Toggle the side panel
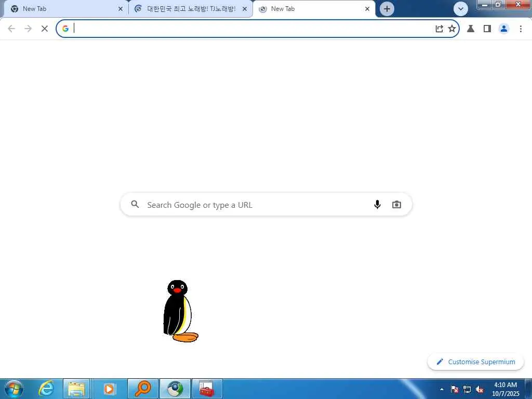Image resolution: width=532 pixels, height=399 pixels. click(x=487, y=29)
